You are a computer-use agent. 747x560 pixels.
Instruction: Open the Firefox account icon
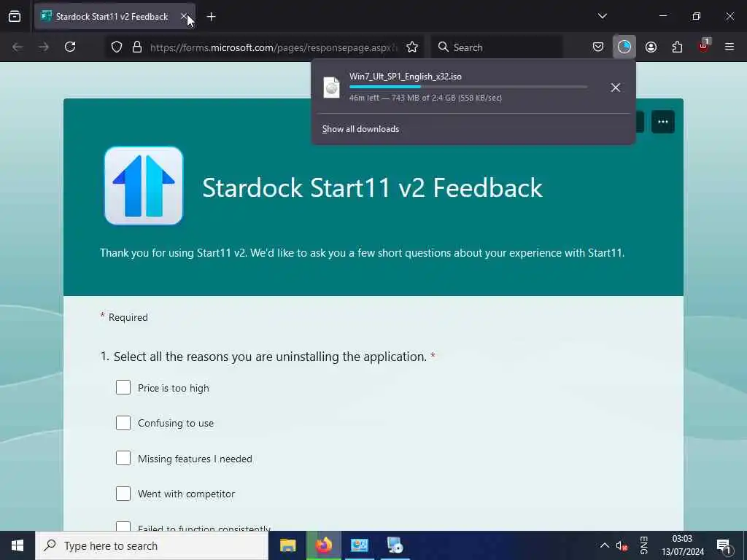coord(651,47)
